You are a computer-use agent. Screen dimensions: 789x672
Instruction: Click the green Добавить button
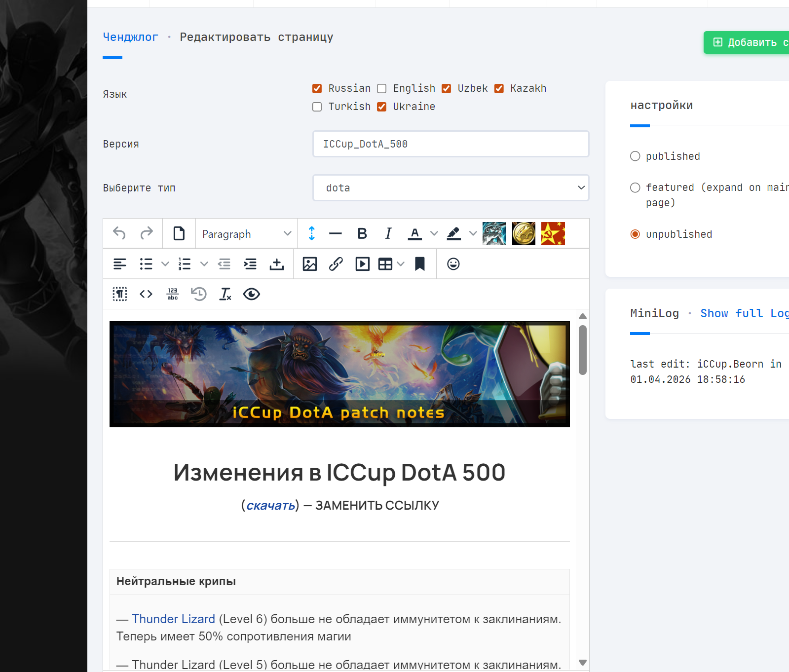[747, 42]
